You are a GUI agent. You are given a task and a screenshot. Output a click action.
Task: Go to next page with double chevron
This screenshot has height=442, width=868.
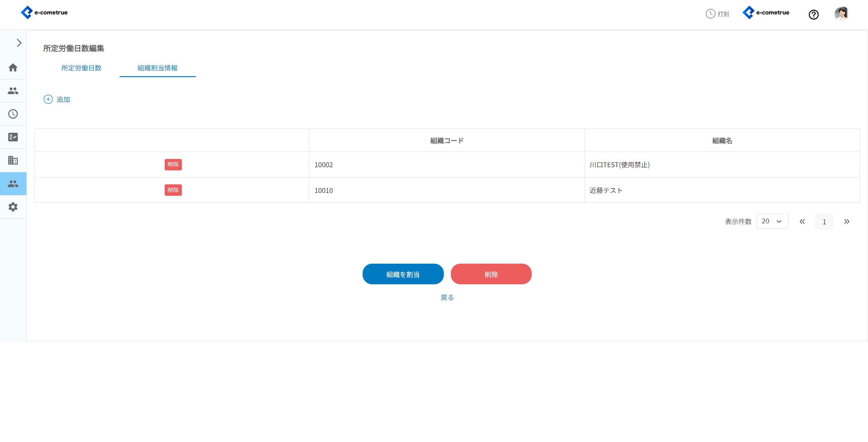(846, 221)
